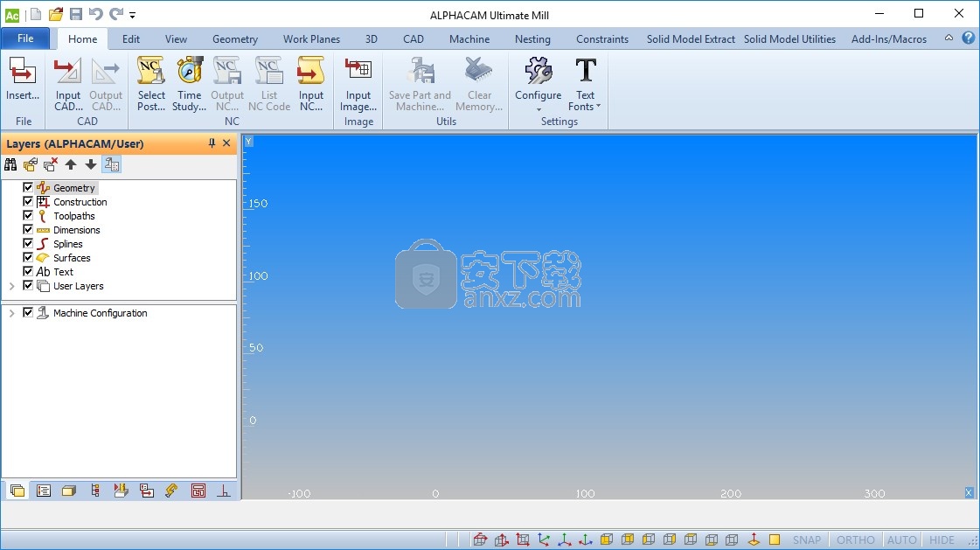Click the yellow square icon in the status bar

(775, 540)
